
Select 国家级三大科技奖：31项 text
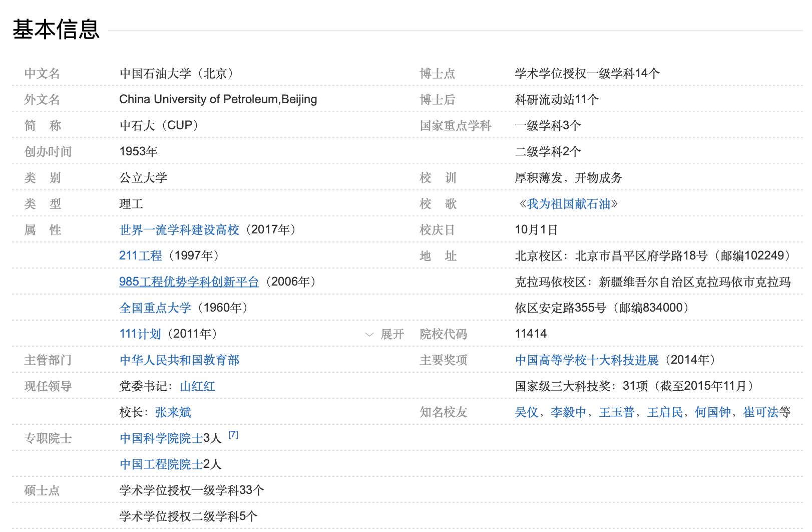pyautogui.click(x=582, y=386)
